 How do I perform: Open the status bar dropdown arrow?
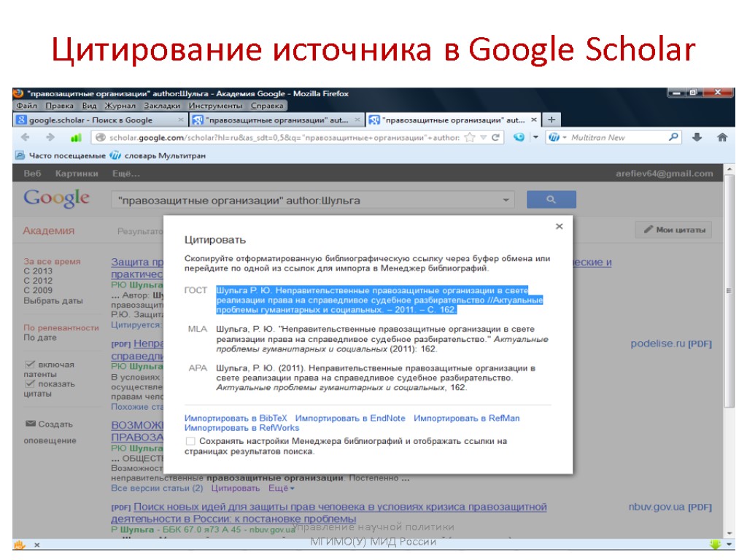[x=729, y=544]
